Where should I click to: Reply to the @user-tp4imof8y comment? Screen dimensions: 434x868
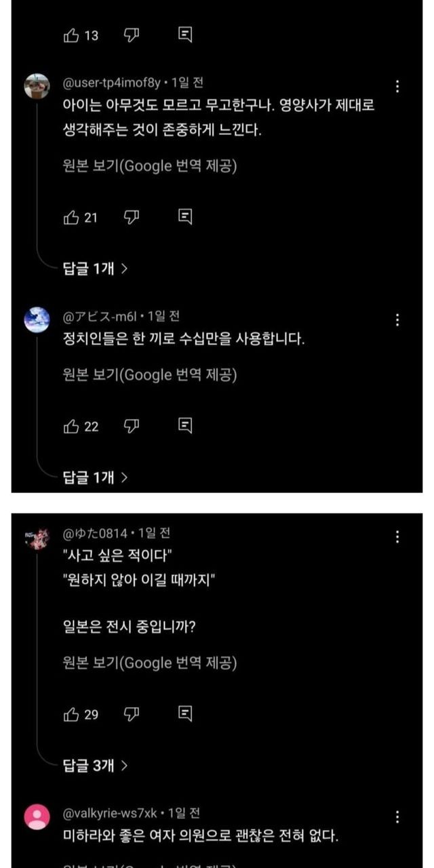[x=185, y=217]
